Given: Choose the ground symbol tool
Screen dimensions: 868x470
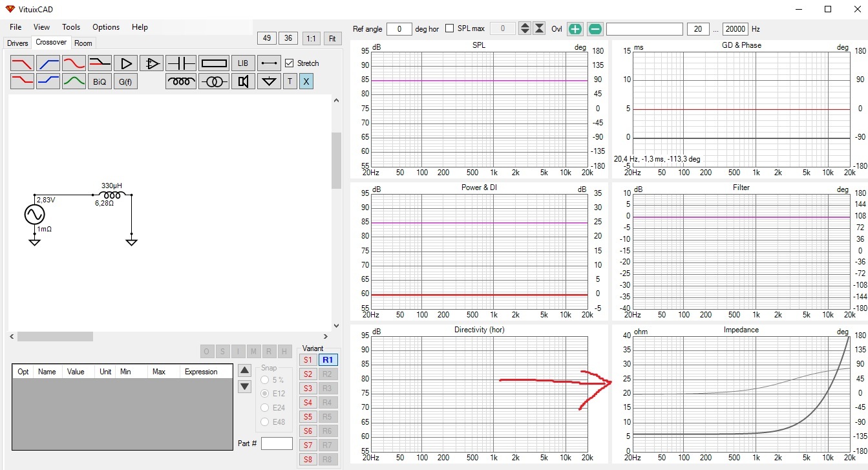Looking at the screenshot, I should pos(270,81).
